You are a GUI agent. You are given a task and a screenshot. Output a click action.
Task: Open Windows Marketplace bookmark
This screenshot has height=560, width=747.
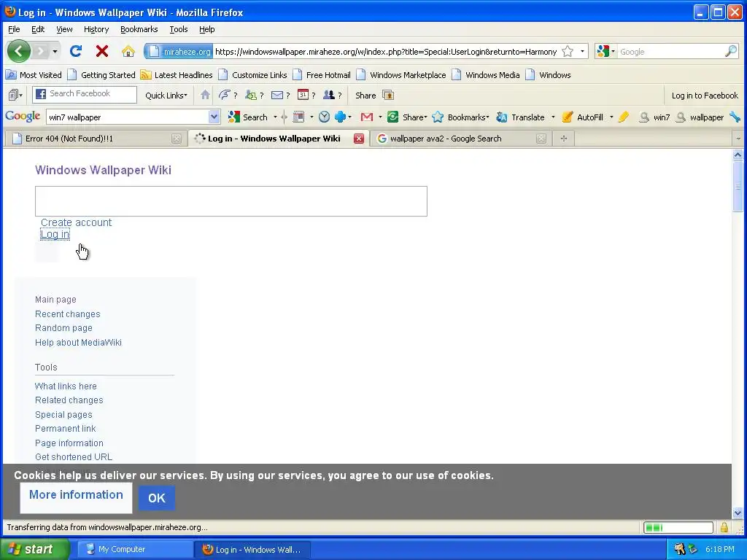click(402, 75)
